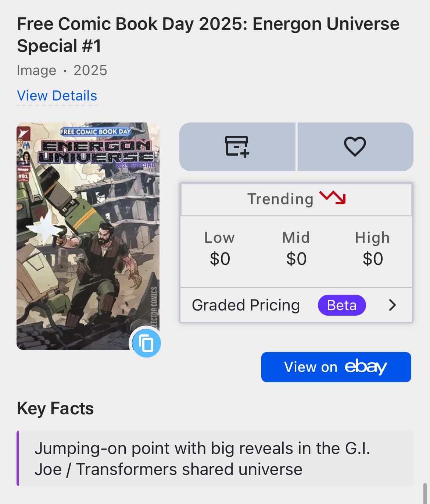
Task: Select the High price value
Action: 373,259
